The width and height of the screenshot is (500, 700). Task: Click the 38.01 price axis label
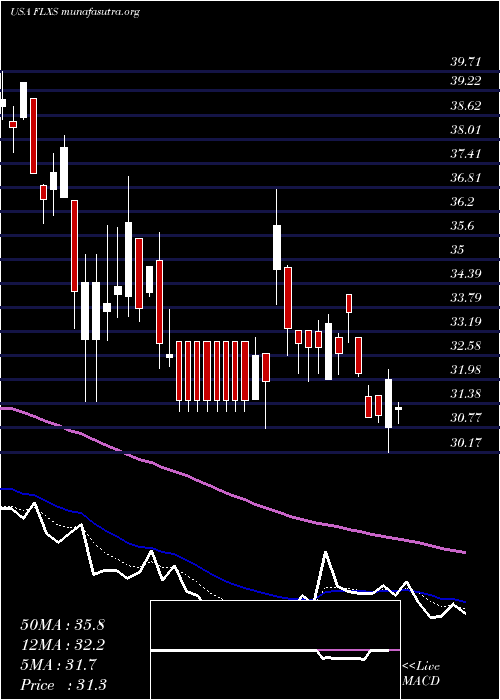[465, 130]
